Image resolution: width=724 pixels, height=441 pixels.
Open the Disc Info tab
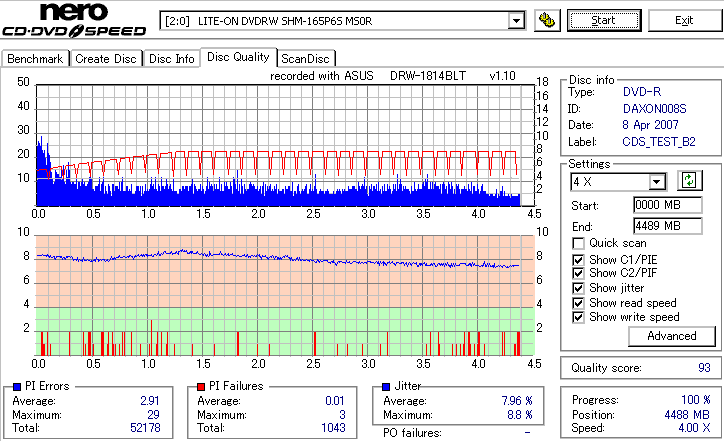[172, 59]
